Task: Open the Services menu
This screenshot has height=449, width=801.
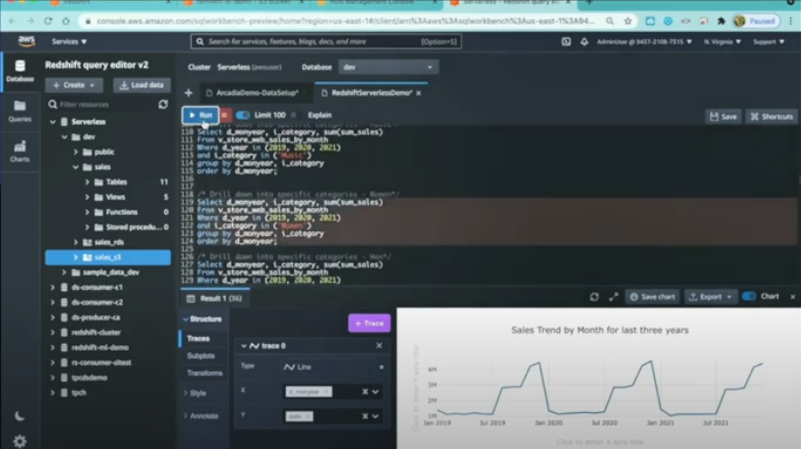Action: (69, 41)
